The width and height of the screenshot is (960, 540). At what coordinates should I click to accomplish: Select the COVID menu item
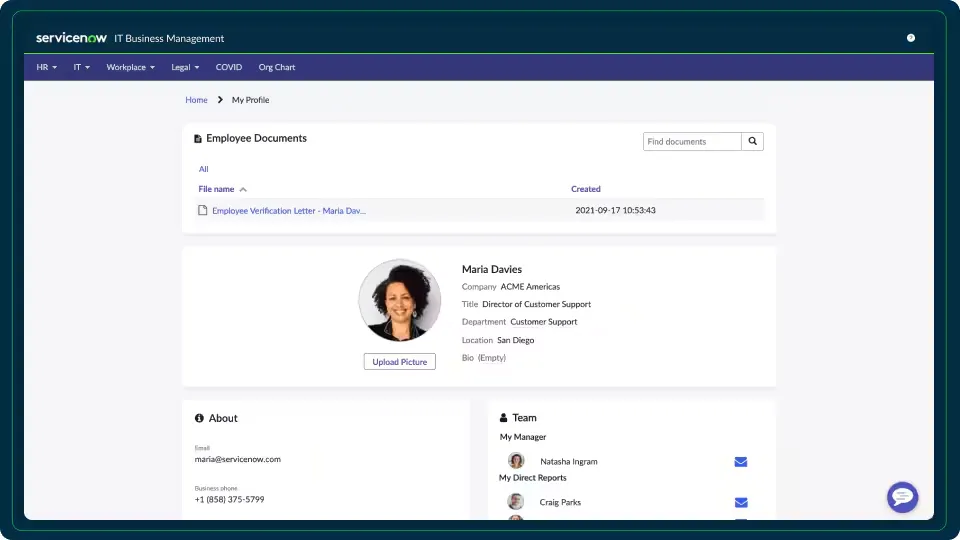pos(229,67)
